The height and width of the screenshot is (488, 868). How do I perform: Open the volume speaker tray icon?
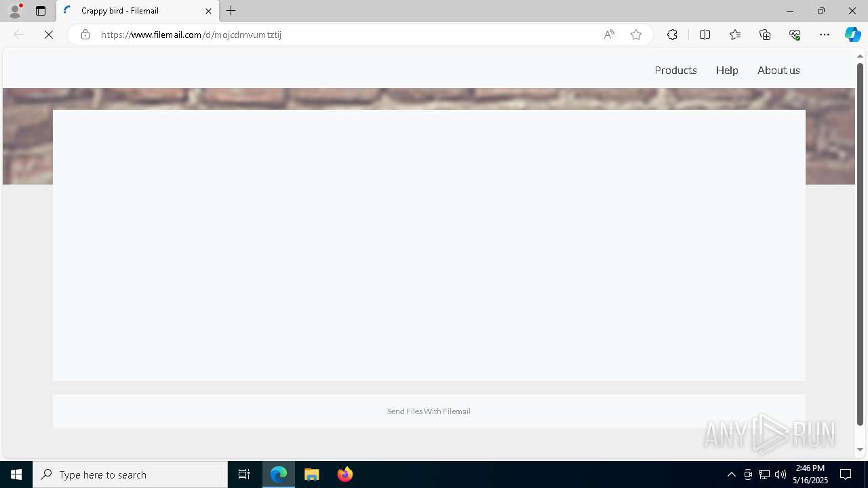(781, 474)
